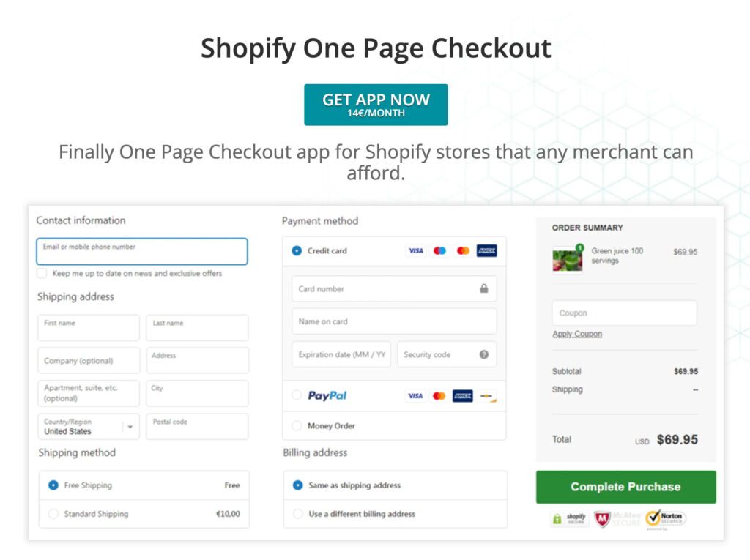The height and width of the screenshot is (560, 750).
Task: Select Use a different billing address
Action: tap(297, 514)
